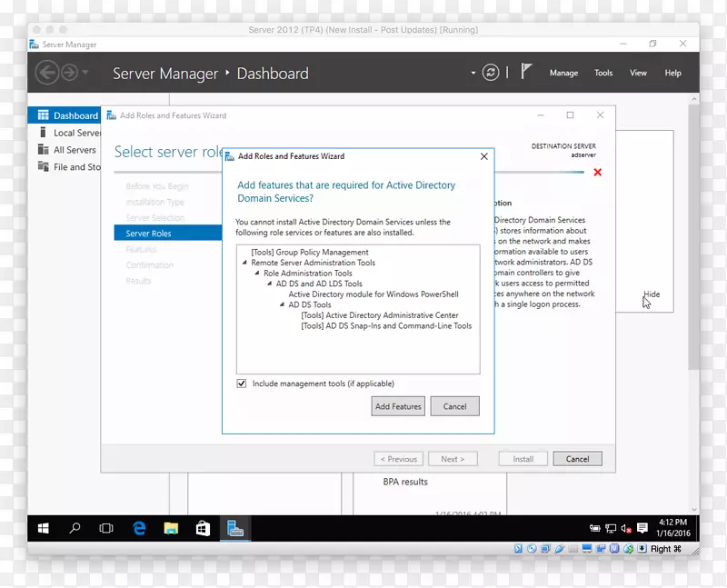Open Internet Explorer from the taskbar
Image resolution: width=727 pixels, height=588 pixels.
pos(138,527)
